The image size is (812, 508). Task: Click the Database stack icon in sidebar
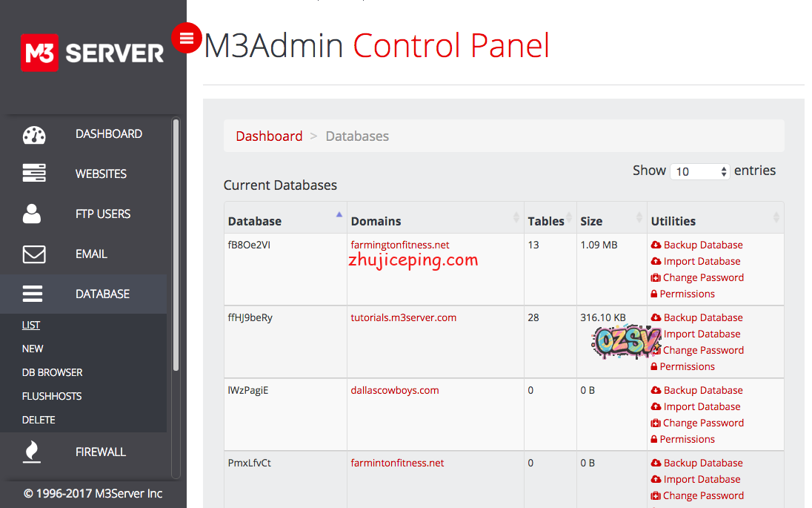(33, 294)
